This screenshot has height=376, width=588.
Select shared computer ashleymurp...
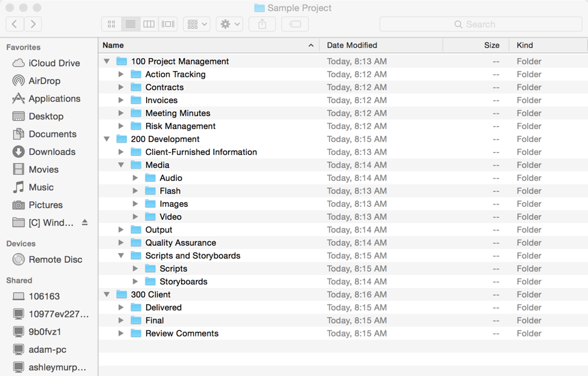(x=49, y=367)
